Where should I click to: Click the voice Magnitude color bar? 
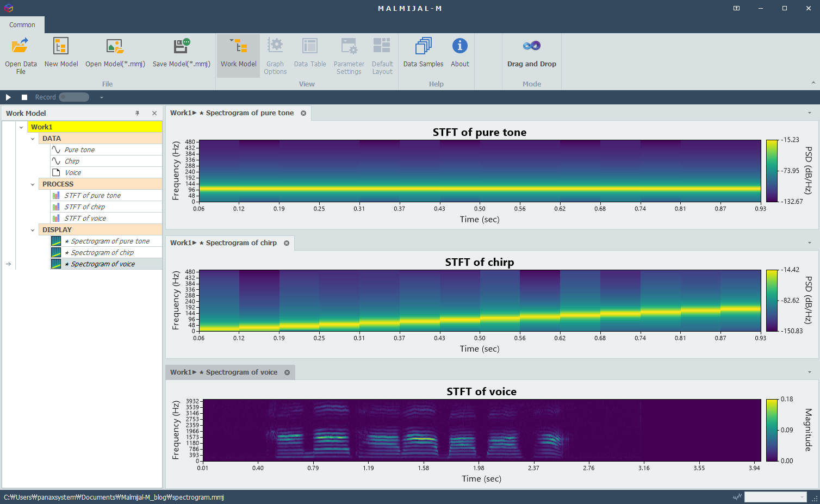[772, 430]
